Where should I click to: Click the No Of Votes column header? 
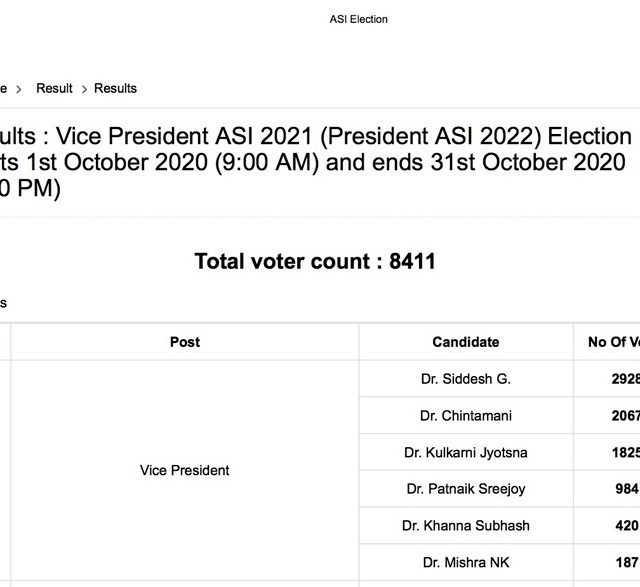click(613, 342)
